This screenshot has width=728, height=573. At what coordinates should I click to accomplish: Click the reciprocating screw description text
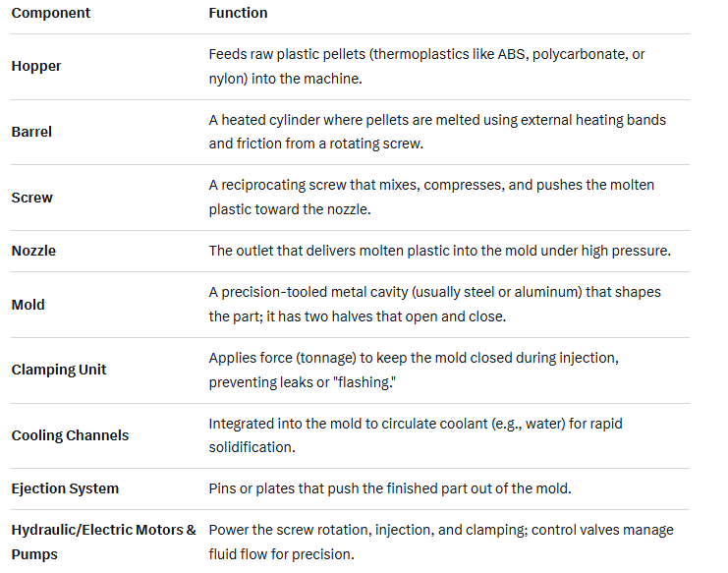pos(431,197)
